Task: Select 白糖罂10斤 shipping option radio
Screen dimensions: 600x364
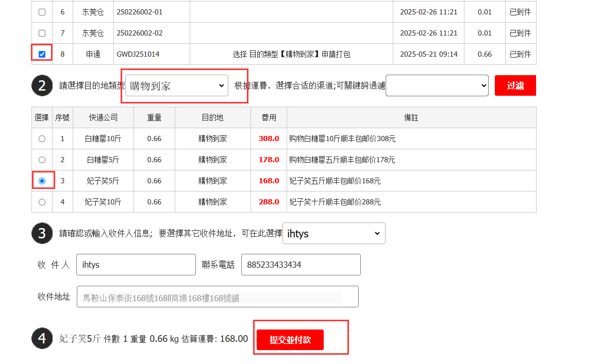Action: 42,138
